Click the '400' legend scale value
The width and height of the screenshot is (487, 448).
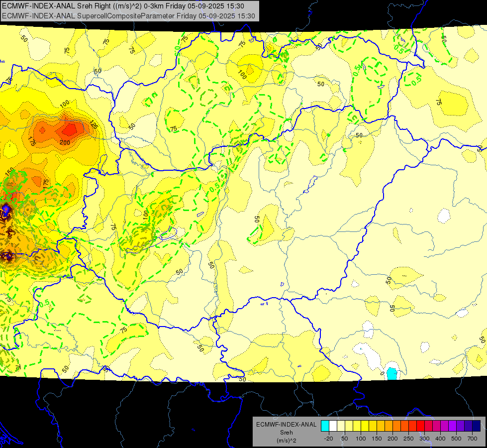pos(440,439)
